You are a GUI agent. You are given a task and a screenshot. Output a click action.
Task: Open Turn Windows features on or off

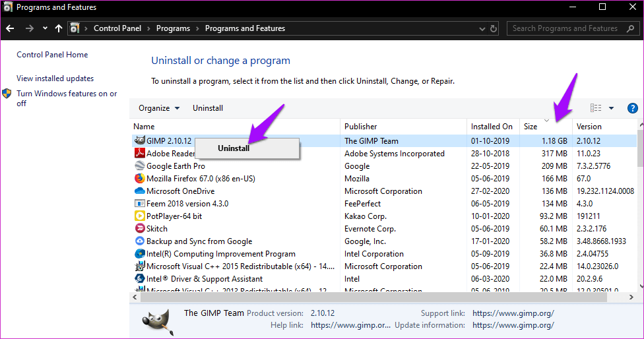[x=67, y=98]
